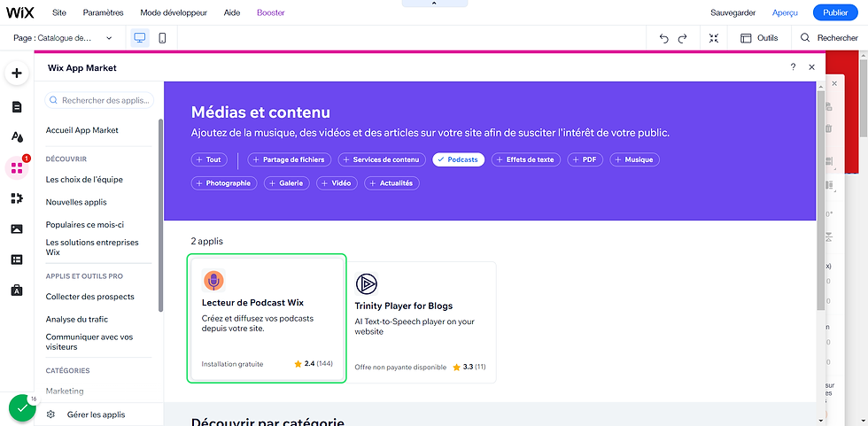Undo the last action

pos(663,38)
